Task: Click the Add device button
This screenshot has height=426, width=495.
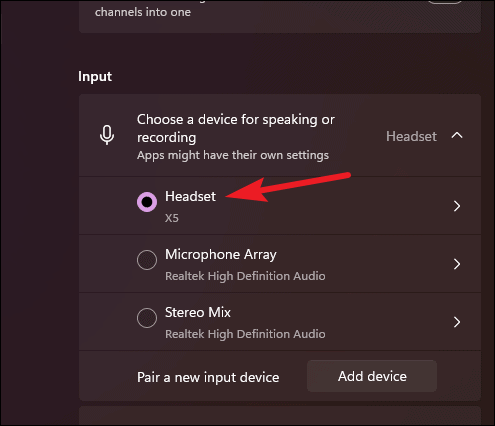Action: coord(372,376)
